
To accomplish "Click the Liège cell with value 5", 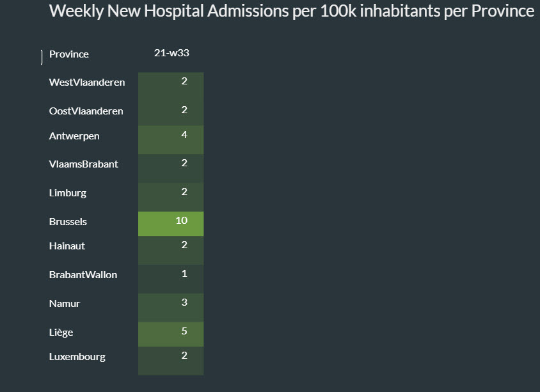I will coord(171,334).
